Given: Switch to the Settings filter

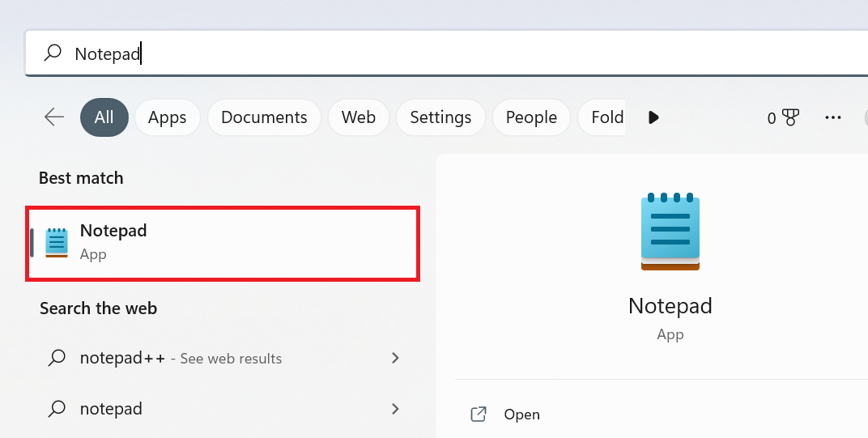Looking at the screenshot, I should 440,117.
